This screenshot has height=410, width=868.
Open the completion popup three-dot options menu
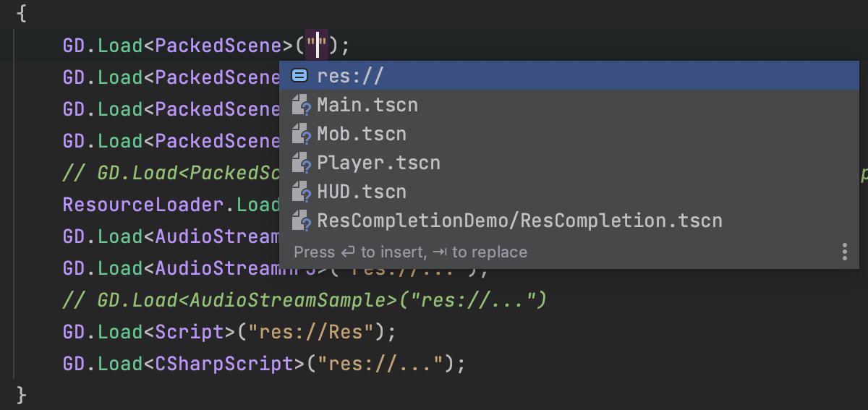[844, 252]
